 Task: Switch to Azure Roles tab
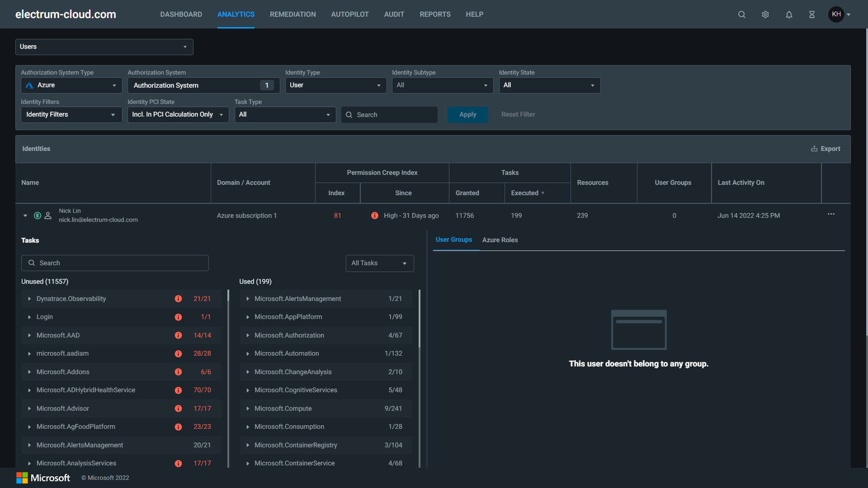pos(500,240)
